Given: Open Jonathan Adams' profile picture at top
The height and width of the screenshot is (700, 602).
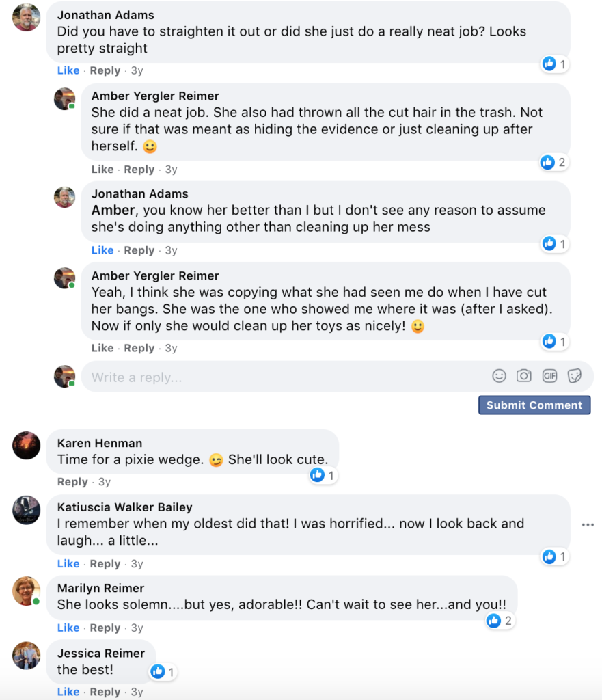Looking at the screenshot, I should click(x=27, y=18).
